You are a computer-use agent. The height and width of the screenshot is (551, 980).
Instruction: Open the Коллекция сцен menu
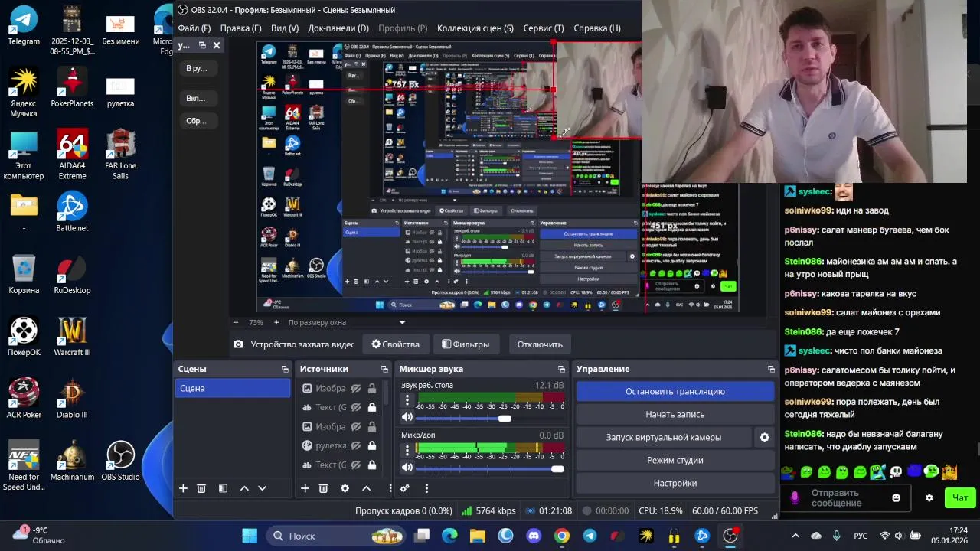475,28
